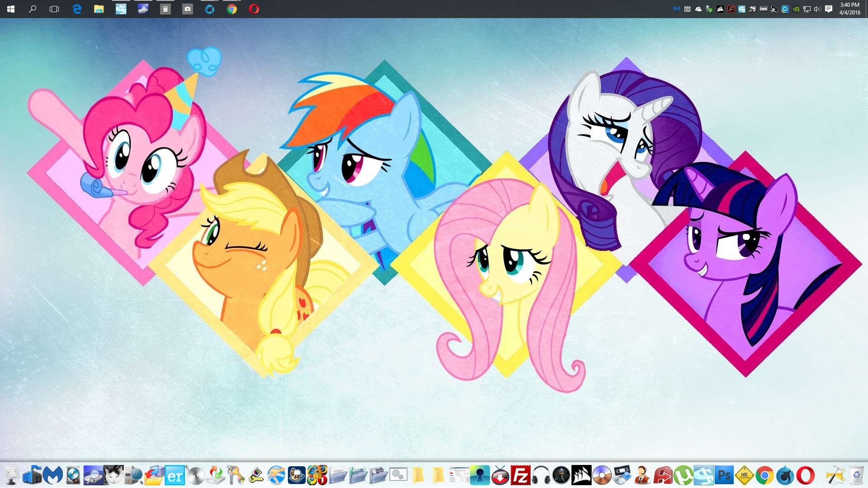The height and width of the screenshot is (488, 868).
Task: Open Windows Start menu
Action: (x=11, y=9)
